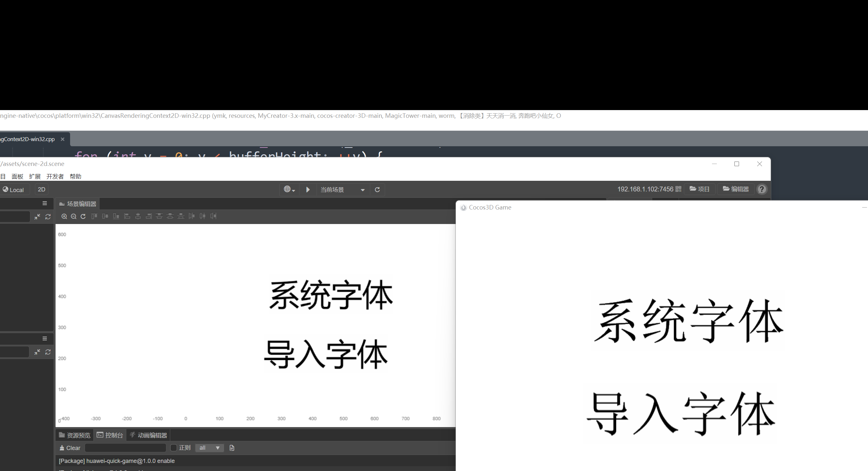Expand the globe preview platform dropdown

289,189
